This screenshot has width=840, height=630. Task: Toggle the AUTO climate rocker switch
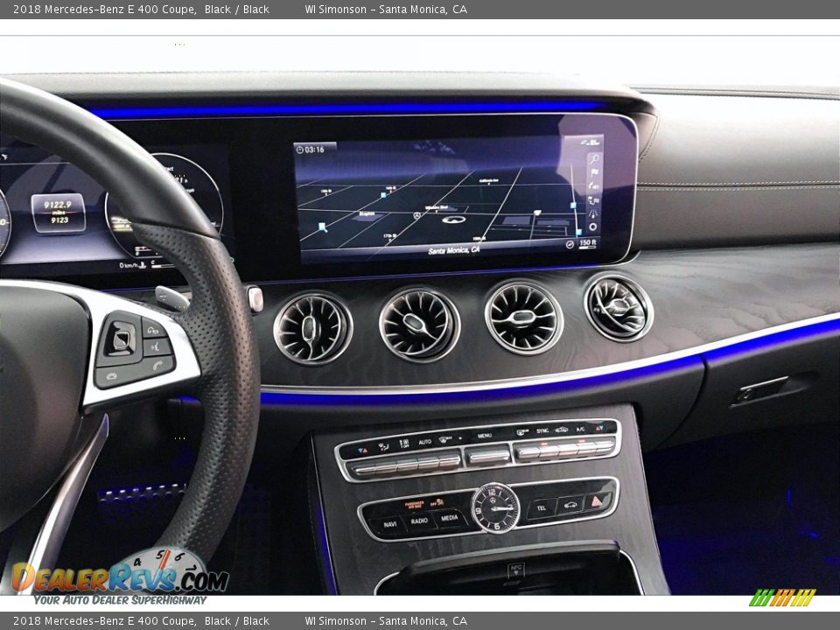tap(428, 464)
